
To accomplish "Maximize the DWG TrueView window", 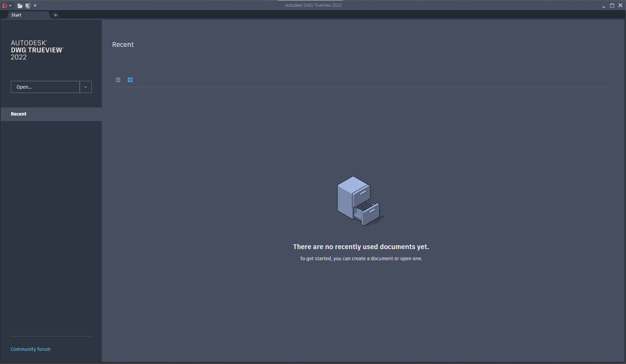I will point(612,6).
